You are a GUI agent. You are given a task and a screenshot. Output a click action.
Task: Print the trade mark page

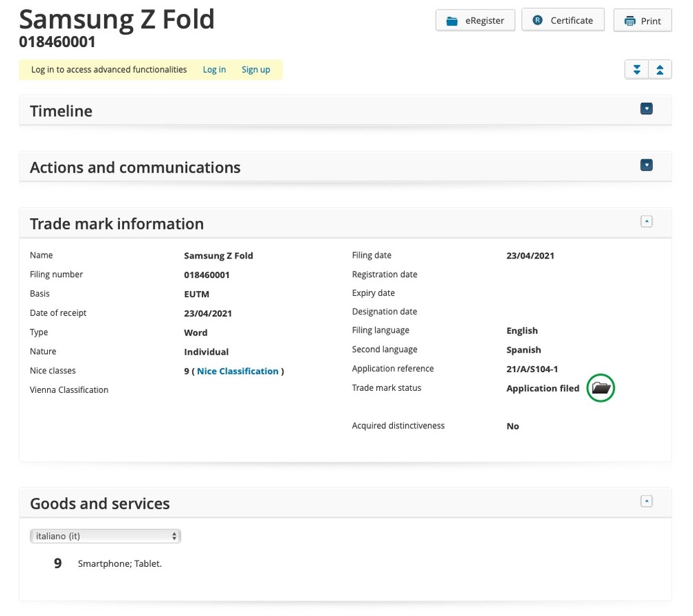click(x=642, y=21)
